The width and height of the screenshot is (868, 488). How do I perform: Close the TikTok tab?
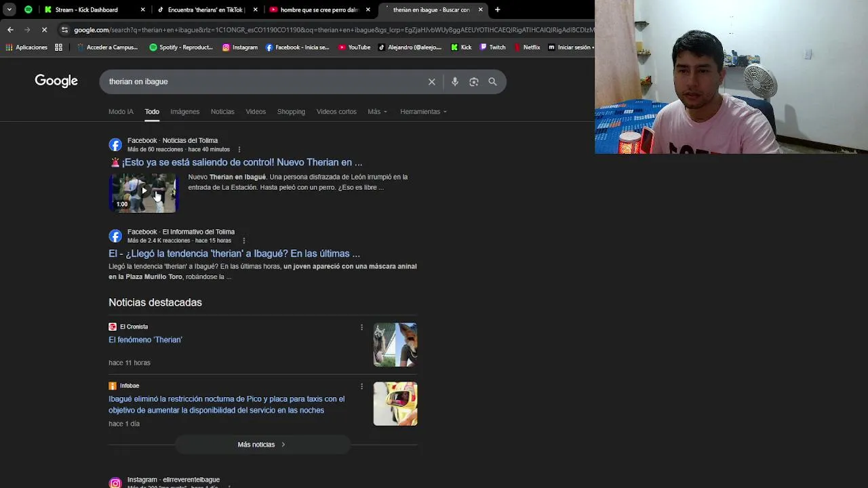[x=255, y=9]
